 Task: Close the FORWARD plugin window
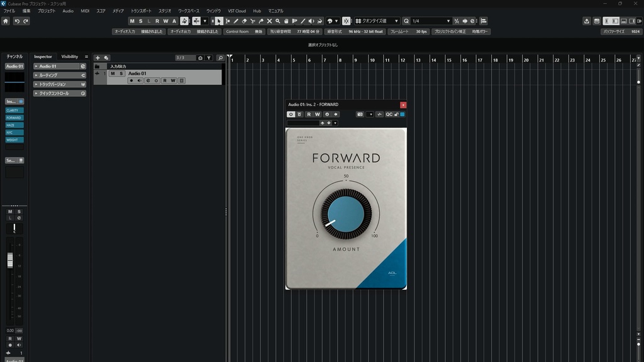pos(403,105)
